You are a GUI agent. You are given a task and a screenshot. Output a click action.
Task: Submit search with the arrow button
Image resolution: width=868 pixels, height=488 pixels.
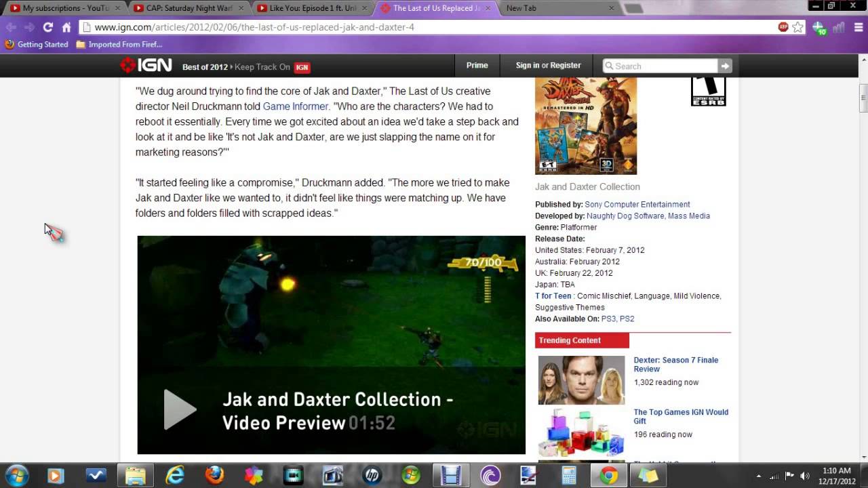(725, 66)
